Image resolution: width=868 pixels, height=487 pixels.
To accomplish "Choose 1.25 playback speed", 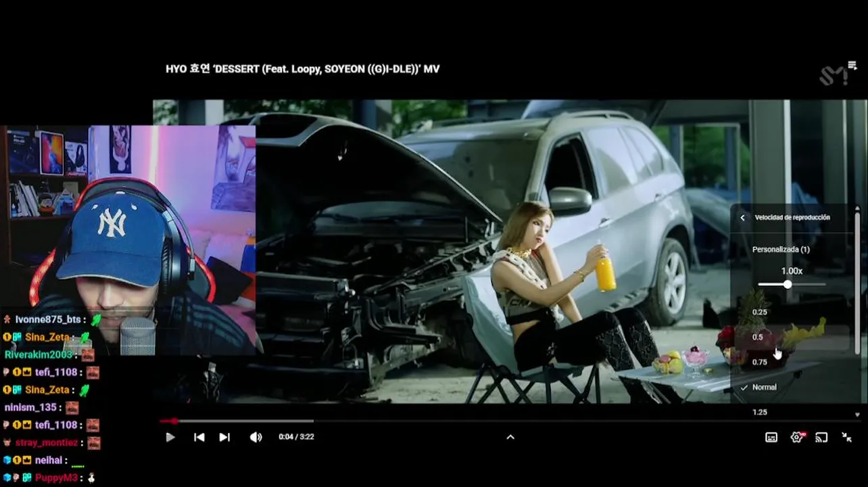I will (x=760, y=412).
